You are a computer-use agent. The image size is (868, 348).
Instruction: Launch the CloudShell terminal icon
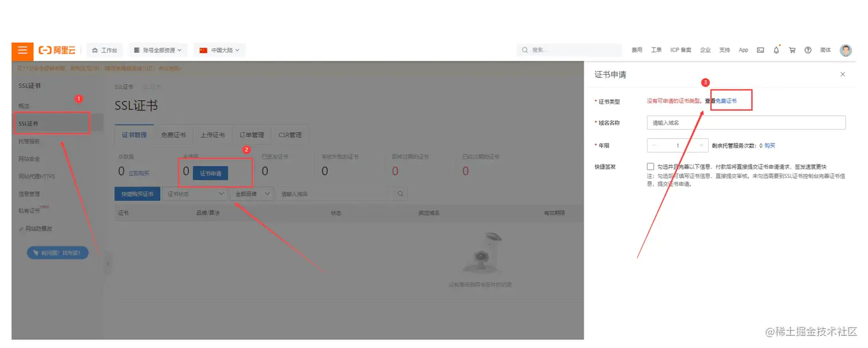[760, 50]
